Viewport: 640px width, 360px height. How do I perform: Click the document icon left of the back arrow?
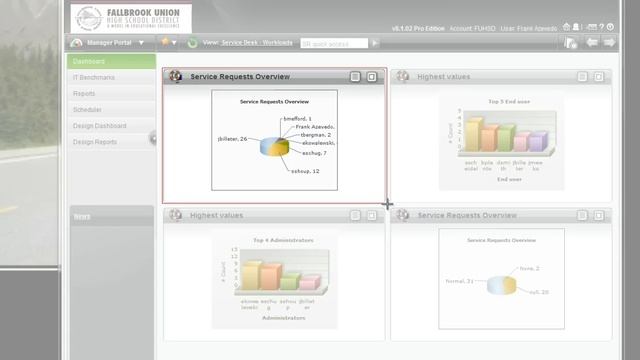[x=570, y=42]
